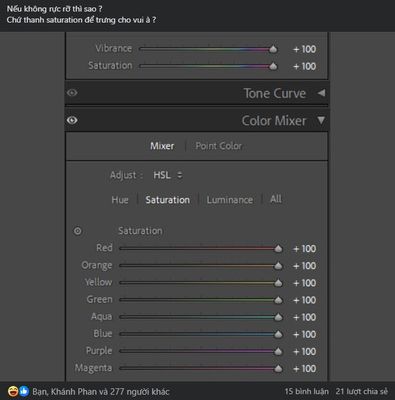Click the Vibrance slider handle
The width and height of the screenshot is (395, 400).
(x=273, y=49)
